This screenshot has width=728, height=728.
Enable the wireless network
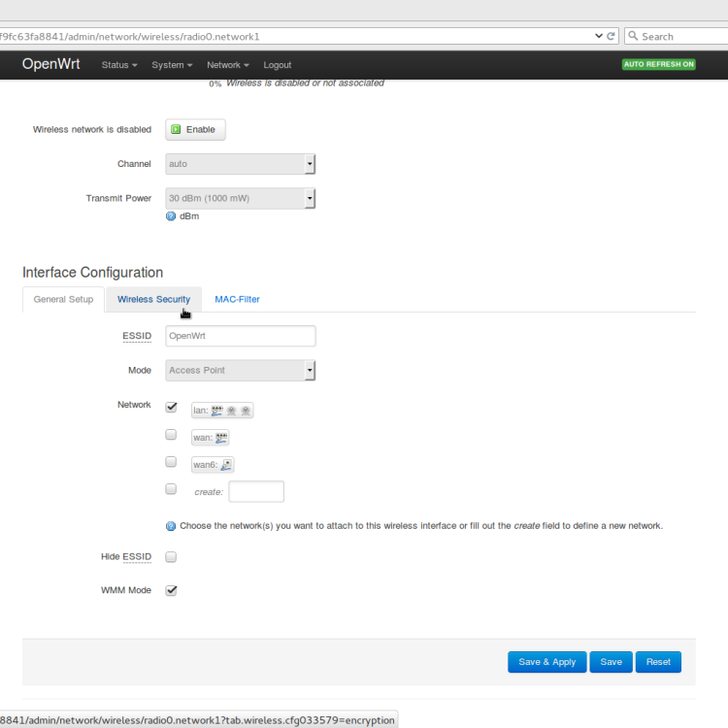tap(195, 130)
